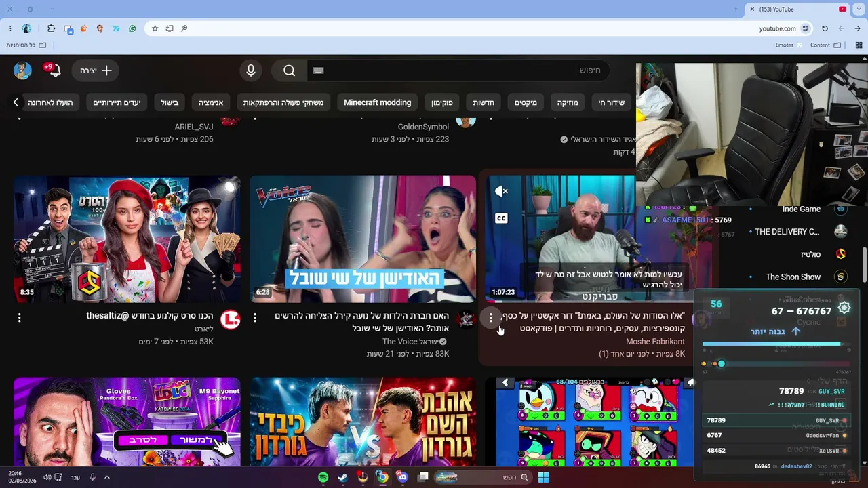Open the Chrome extensions puzzle icon

[52, 28]
